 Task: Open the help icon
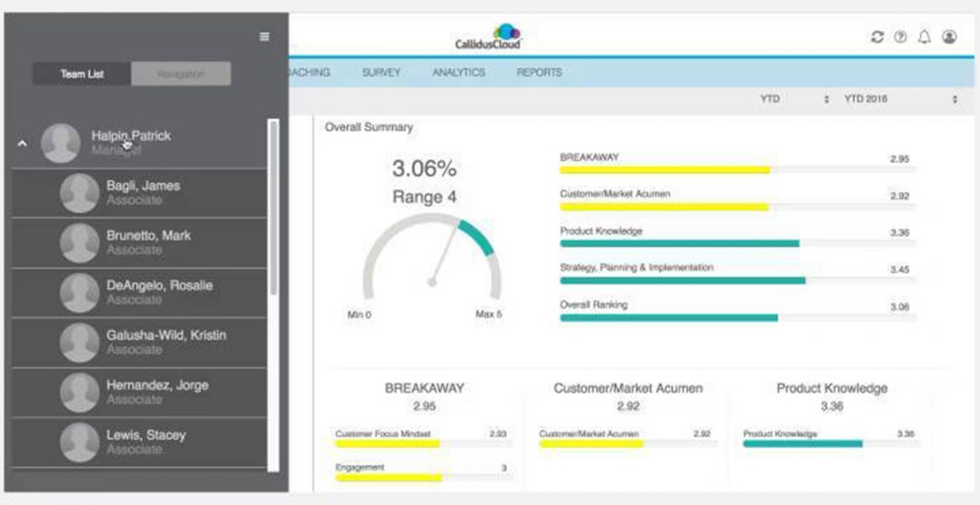pyautogui.click(x=900, y=37)
